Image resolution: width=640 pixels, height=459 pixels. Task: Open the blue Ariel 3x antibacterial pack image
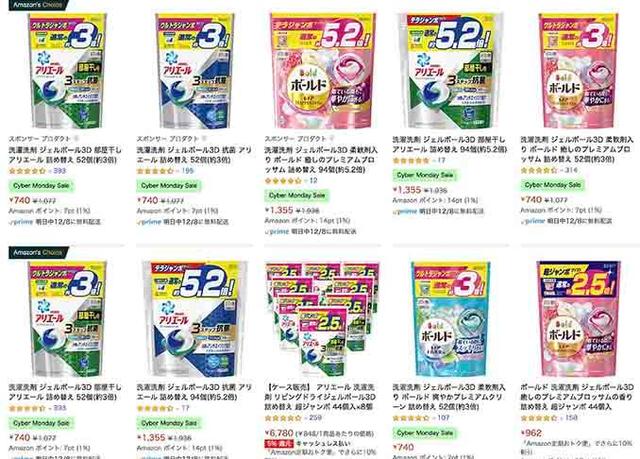point(195,71)
